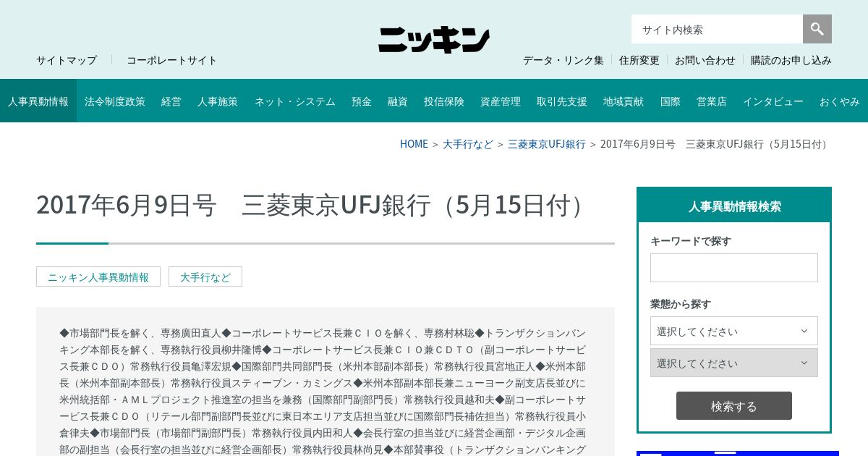Open the 地域貢献 nav item
Image resolution: width=868 pixels, height=456 pixels.
click(x=624, y=101)
